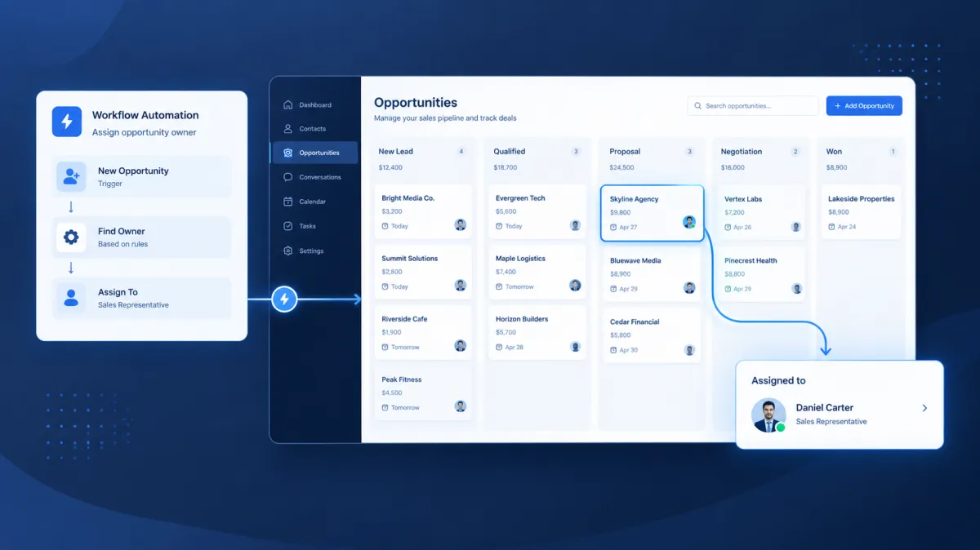Click the Maple Logistics card title

tap(520, 259)
